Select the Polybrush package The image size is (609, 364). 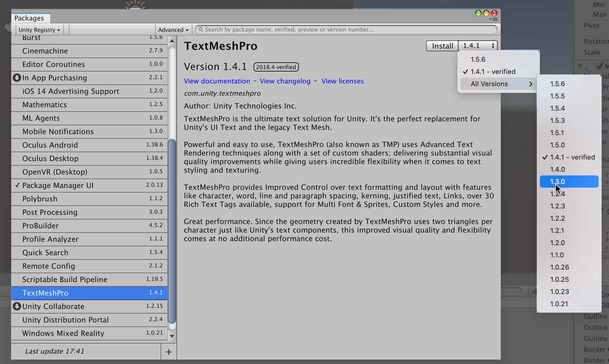(x=89, y=199)
